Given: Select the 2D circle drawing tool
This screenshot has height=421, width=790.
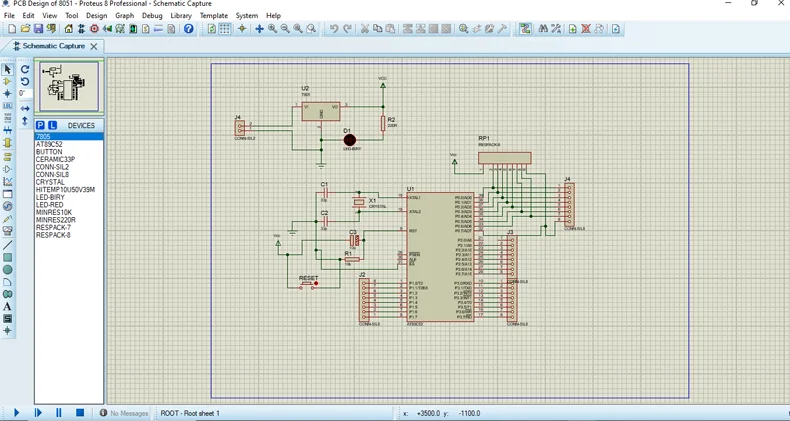Looking at the screenshot, I should 8,270.
